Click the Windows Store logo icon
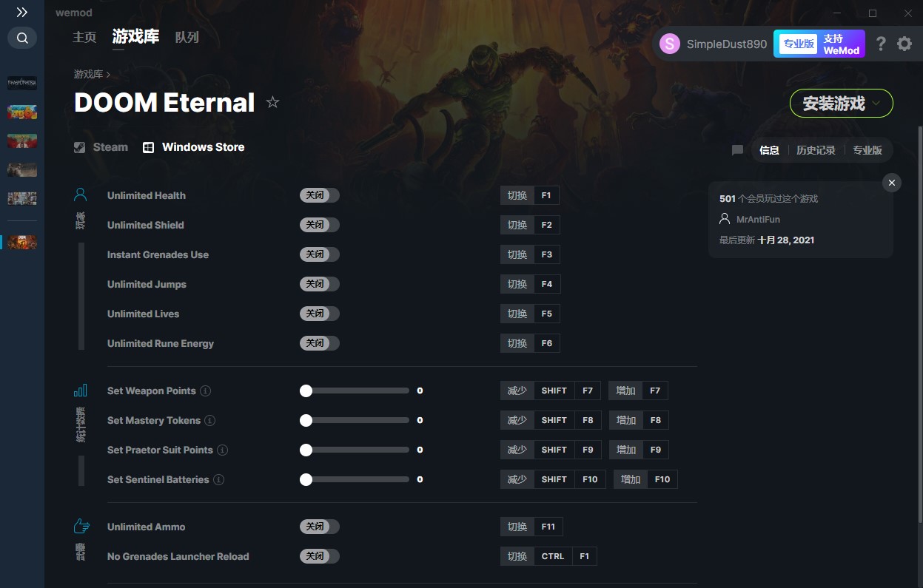 148,147
